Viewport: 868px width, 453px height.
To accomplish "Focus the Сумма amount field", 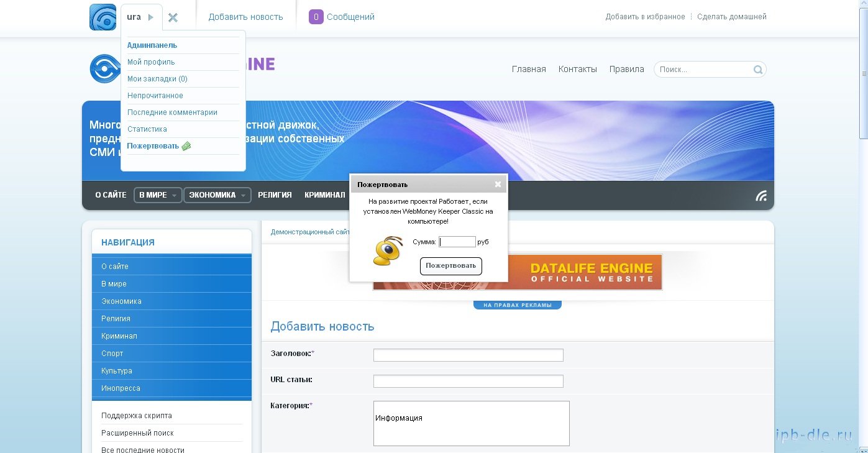I will [457, 242].
